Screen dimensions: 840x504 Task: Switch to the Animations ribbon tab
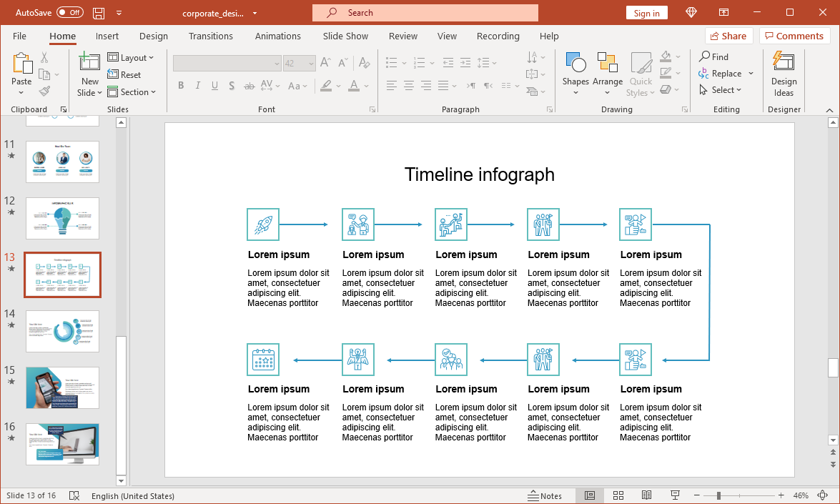(277, 36)
